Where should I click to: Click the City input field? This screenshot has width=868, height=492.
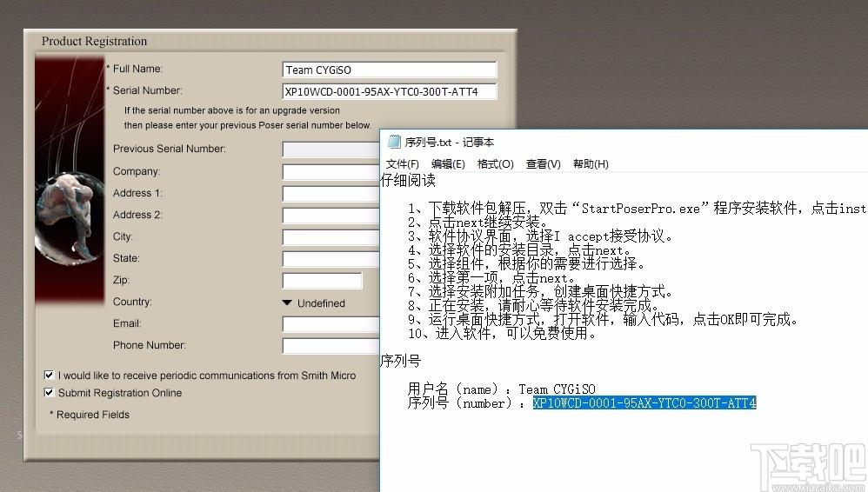tap(331, 236)
